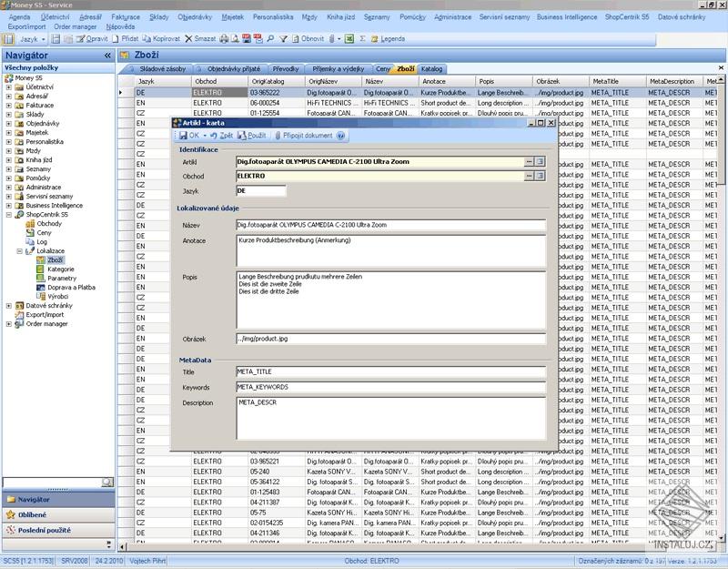Expand the Adresář tree node
Viewport: 728px width, 569px height.
pyautogui.click(x=8, y=97)
